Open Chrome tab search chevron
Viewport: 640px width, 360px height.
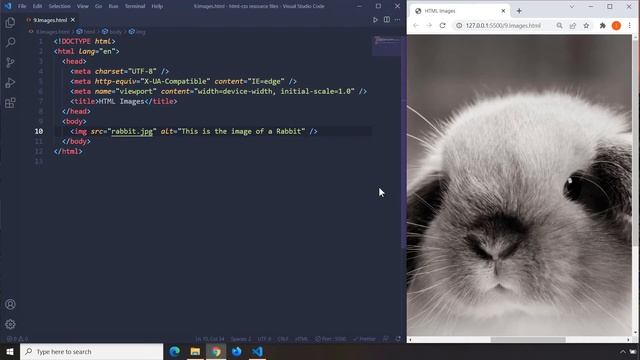(x=572, y=7)
